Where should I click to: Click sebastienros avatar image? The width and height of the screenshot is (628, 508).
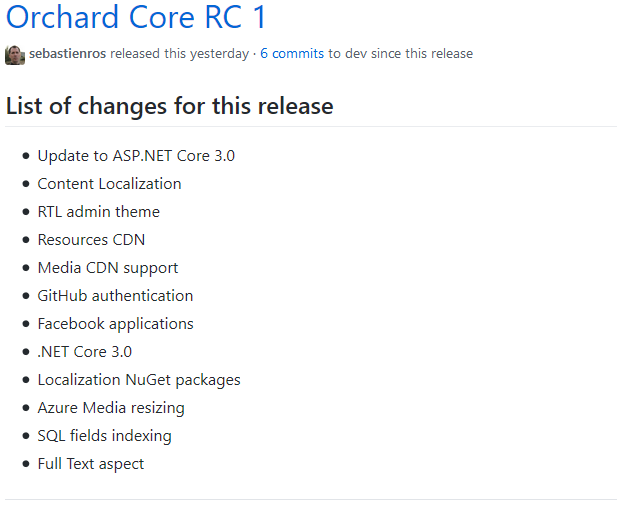tap(15, 55)
